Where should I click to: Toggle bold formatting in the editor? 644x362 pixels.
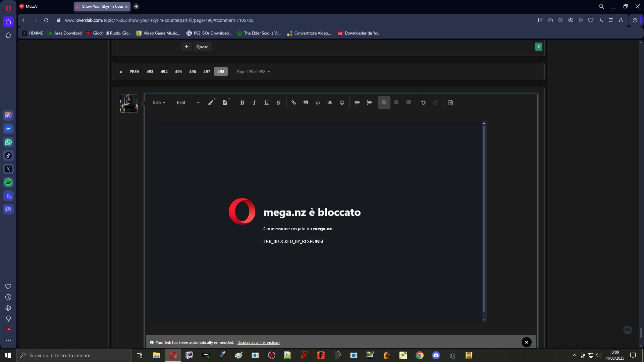point(242,103)
